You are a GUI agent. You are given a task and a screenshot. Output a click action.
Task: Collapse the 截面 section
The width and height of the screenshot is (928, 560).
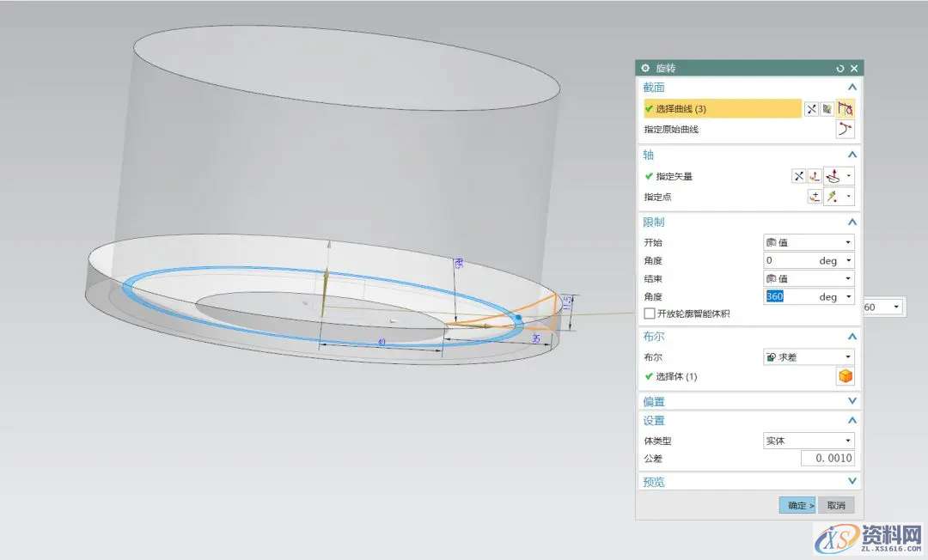pyautogui.click(x=852, y=88)
